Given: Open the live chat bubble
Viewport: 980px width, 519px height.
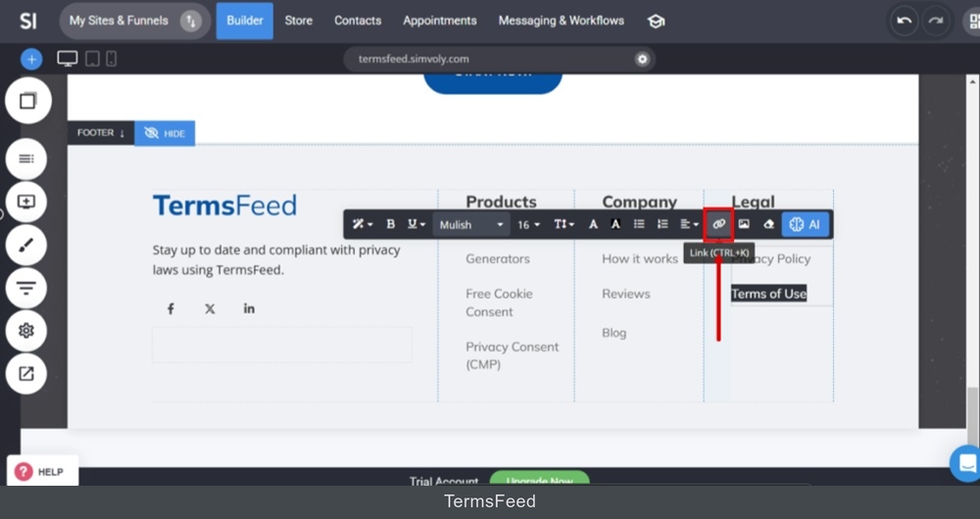Looking at the screenshot, I should 965,463.
